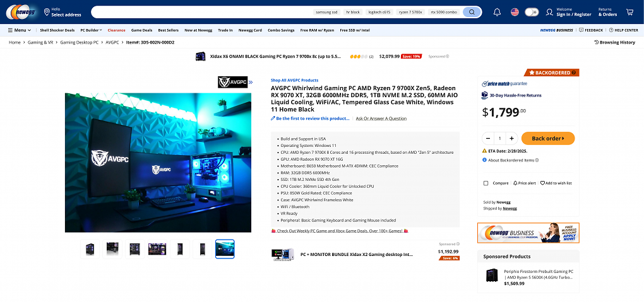Expand the PC Builder dropdown
The width and height of the screenshot is (644, 302).
[x=91, y=30]
